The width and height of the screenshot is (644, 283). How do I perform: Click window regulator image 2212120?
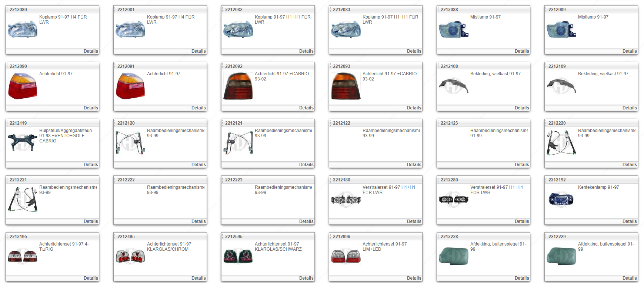click(130, 143)
